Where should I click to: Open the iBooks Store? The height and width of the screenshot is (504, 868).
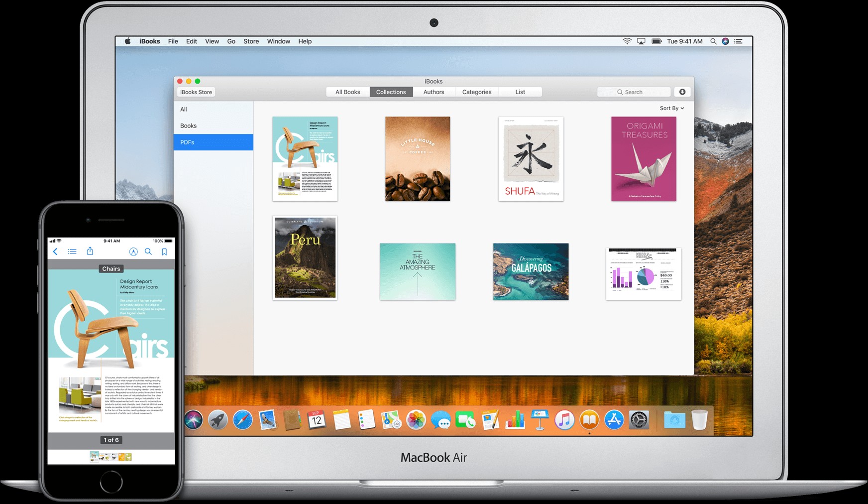pyautogui.click(x=196, y=92)
